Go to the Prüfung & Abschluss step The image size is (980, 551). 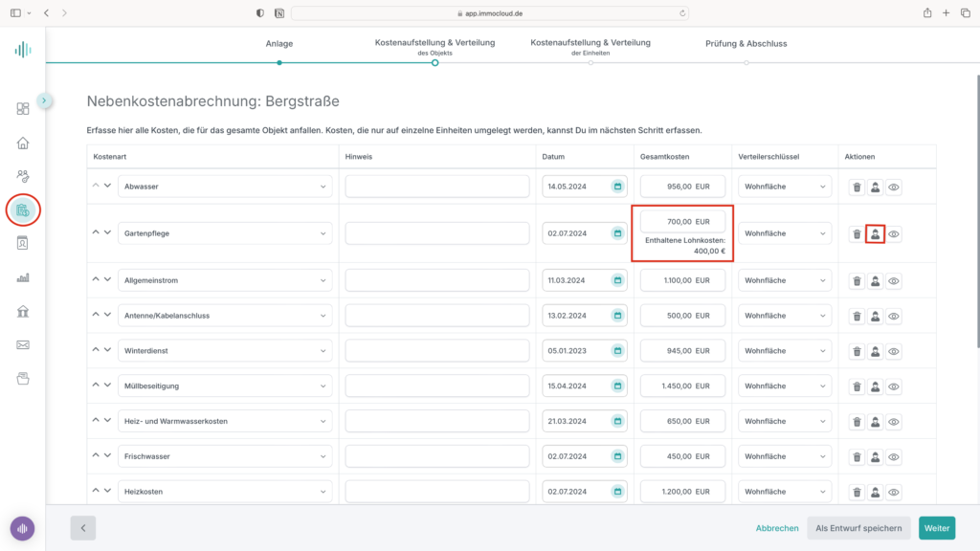746,44
